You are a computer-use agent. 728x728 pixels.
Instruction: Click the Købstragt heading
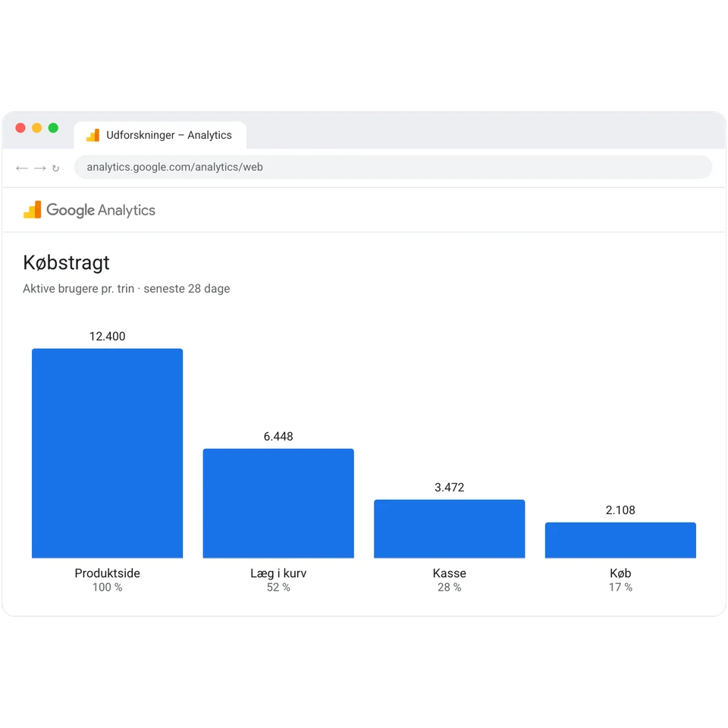point(67,263)
